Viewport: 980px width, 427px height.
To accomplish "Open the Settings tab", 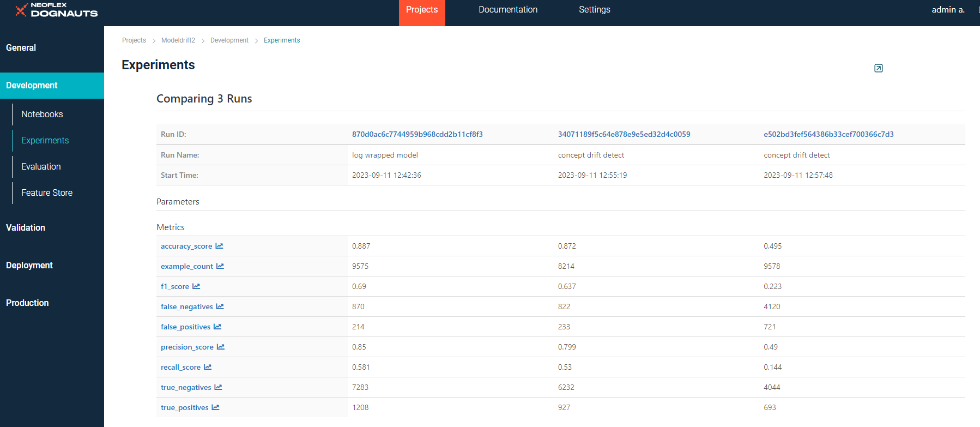I will point(595,10).
